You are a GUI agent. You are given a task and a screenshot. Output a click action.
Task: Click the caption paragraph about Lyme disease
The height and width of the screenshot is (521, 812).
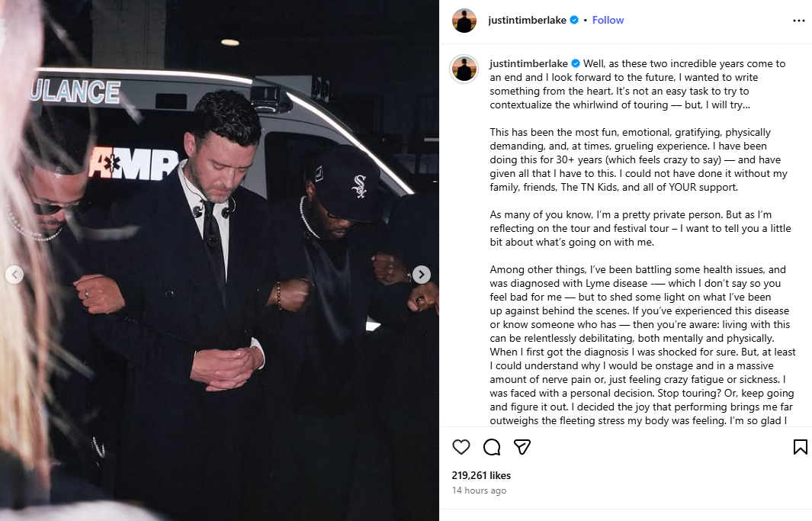click(643, 345)
